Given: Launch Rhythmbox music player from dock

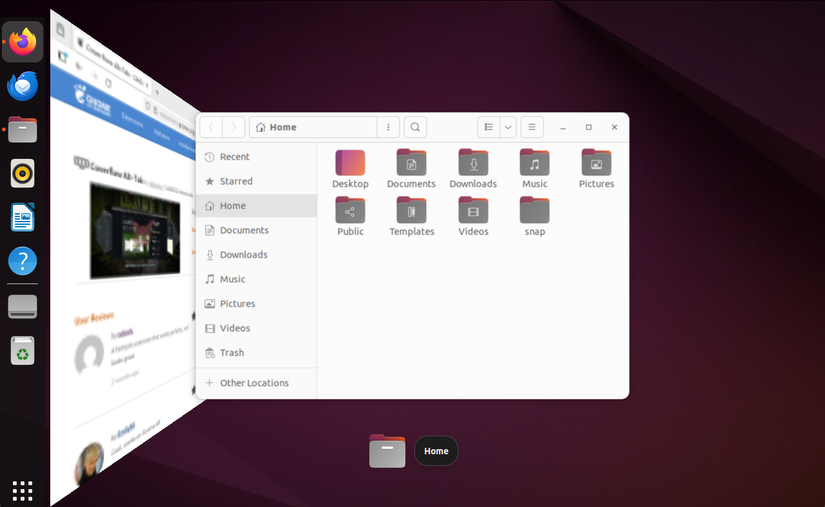Looking at the screenshot, I should click(x=23, y=174).
